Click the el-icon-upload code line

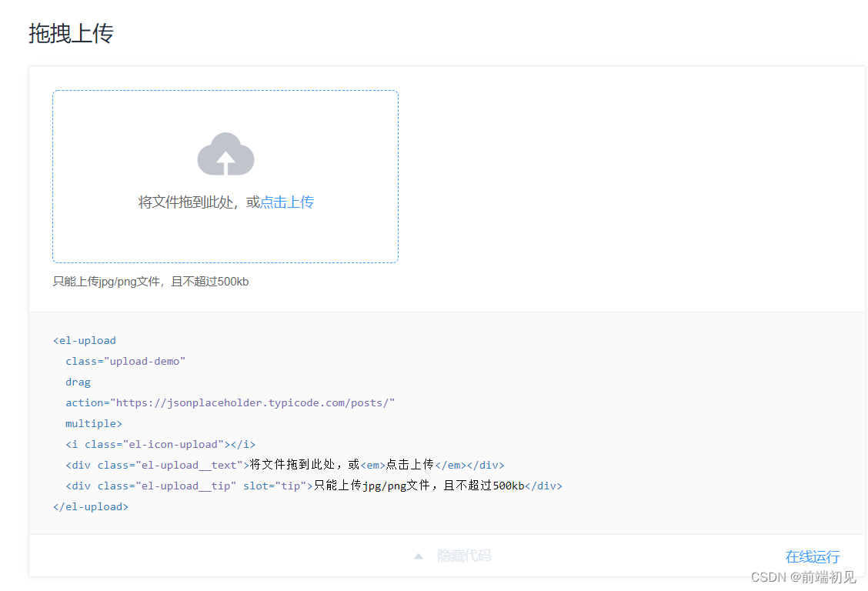160,444
